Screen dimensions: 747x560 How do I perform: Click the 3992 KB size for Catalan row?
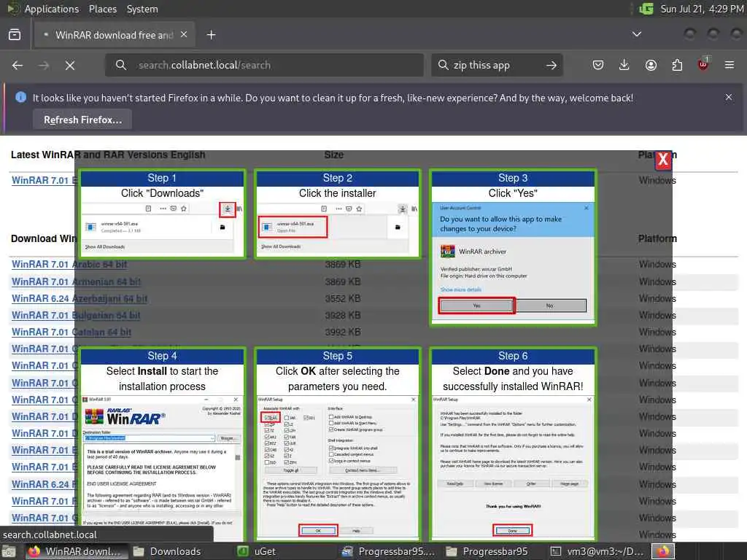[343, 332]
